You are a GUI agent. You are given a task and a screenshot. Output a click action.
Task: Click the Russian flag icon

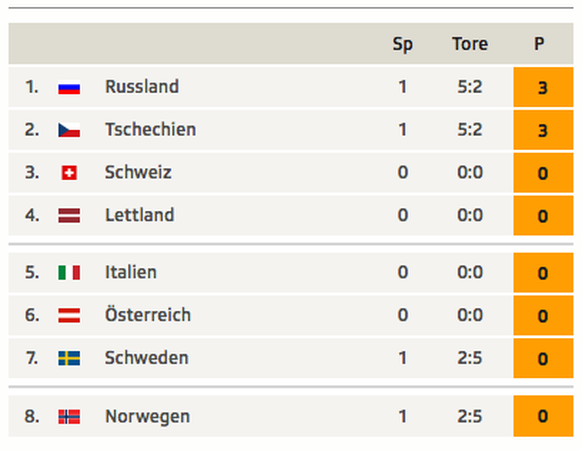click(x=69, y=88)
